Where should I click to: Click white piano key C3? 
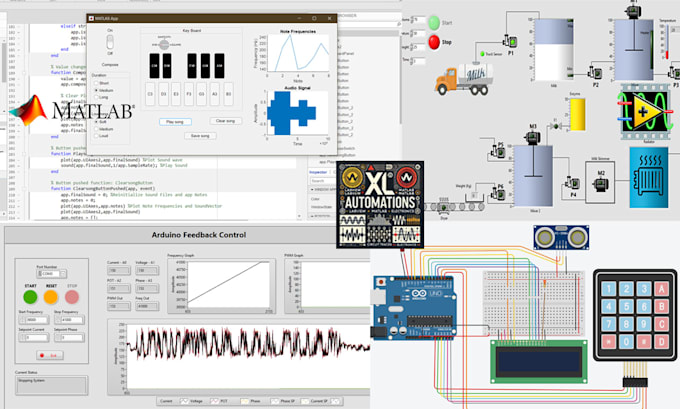coord(150,94)
